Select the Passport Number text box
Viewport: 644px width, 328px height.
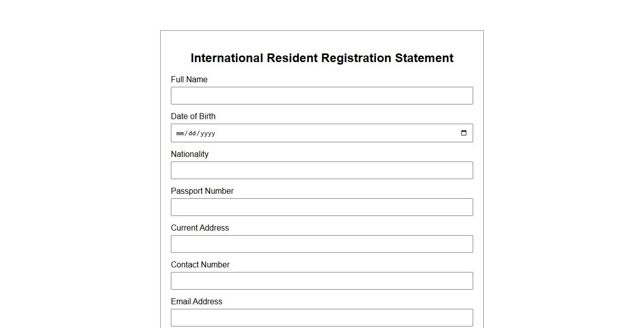pos(321,207)
